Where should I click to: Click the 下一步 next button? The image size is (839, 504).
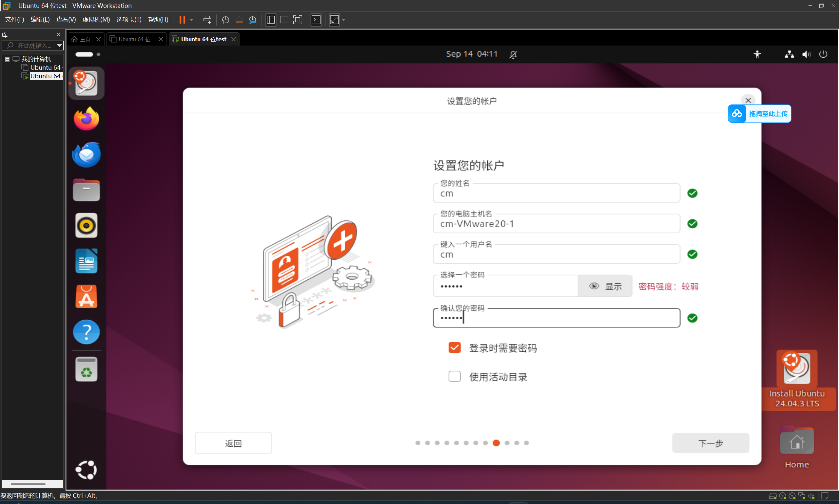pos(710,443)
